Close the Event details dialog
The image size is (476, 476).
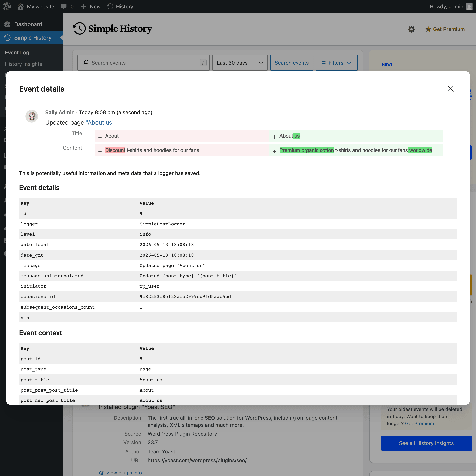tap(450, 89)
